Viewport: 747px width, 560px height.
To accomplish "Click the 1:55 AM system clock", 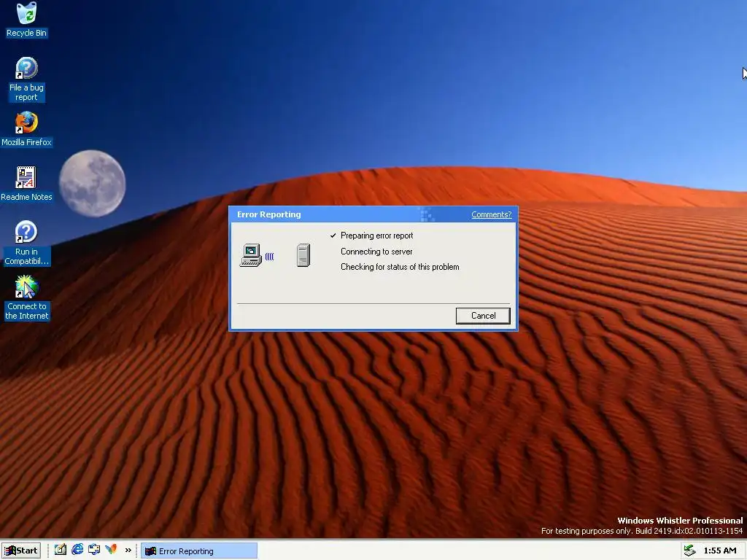I will (720, 551).
